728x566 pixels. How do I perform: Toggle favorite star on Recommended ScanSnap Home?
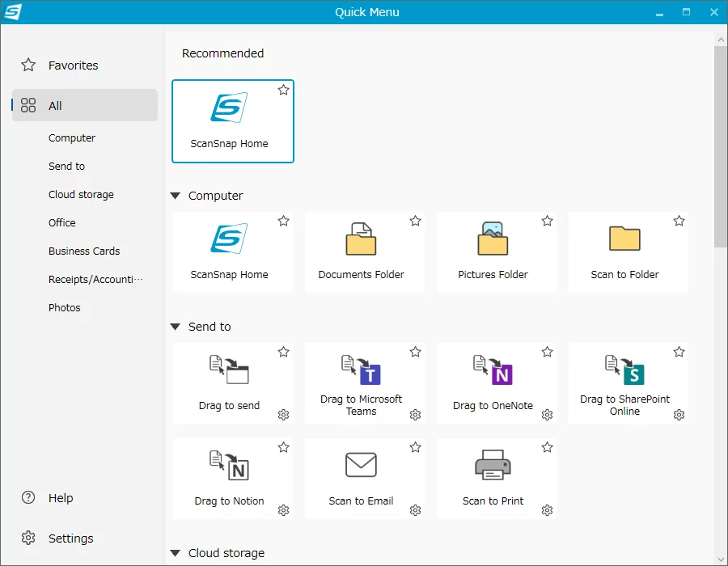pos(283,90)
